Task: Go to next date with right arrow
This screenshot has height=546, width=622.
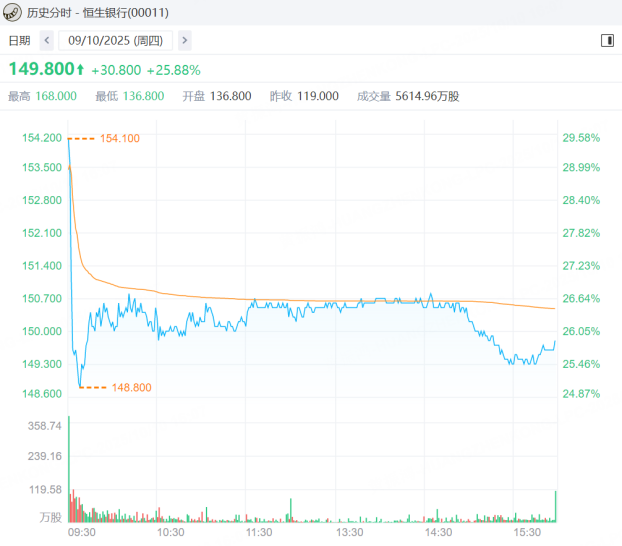Action: pyautogui.click(x=184, y=40)
